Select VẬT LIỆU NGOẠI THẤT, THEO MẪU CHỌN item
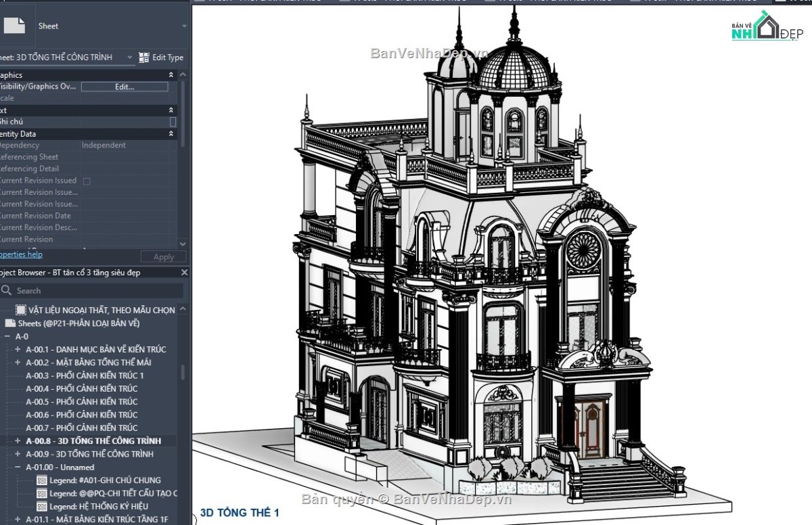This screenshot has width=812, height=525. [96, 310]
